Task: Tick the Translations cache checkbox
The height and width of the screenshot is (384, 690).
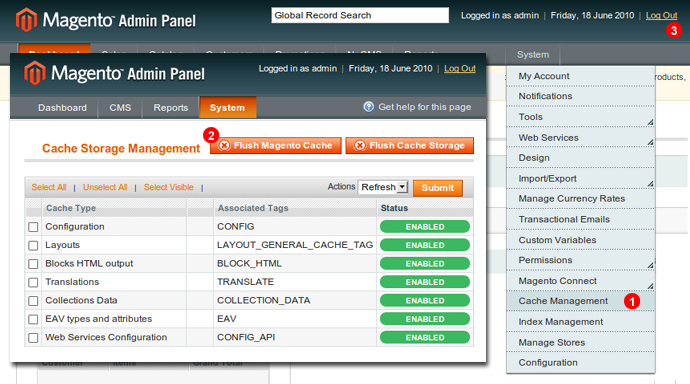Action: point(33,282)
